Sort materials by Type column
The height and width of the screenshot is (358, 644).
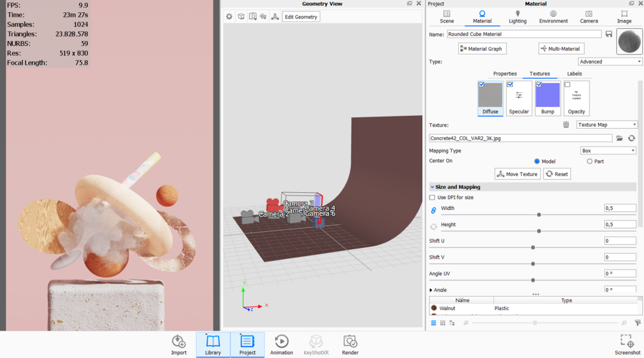pyautogui.click(x=566, y=300)
